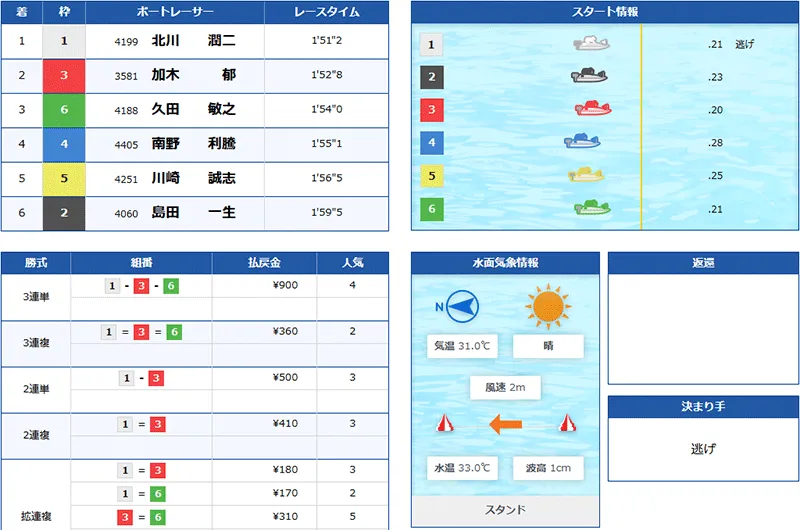
Task: Click the white boat icon in lane 1
Action: tap(591, 43)
